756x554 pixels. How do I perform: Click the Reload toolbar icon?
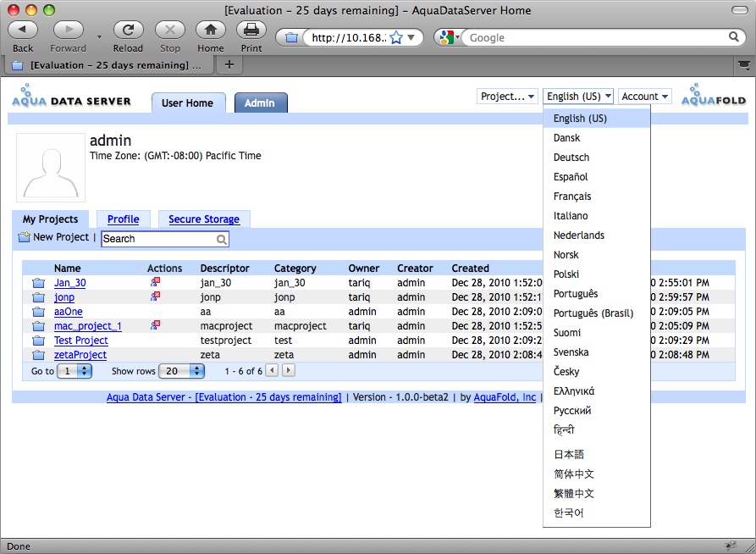coord(128,30)
